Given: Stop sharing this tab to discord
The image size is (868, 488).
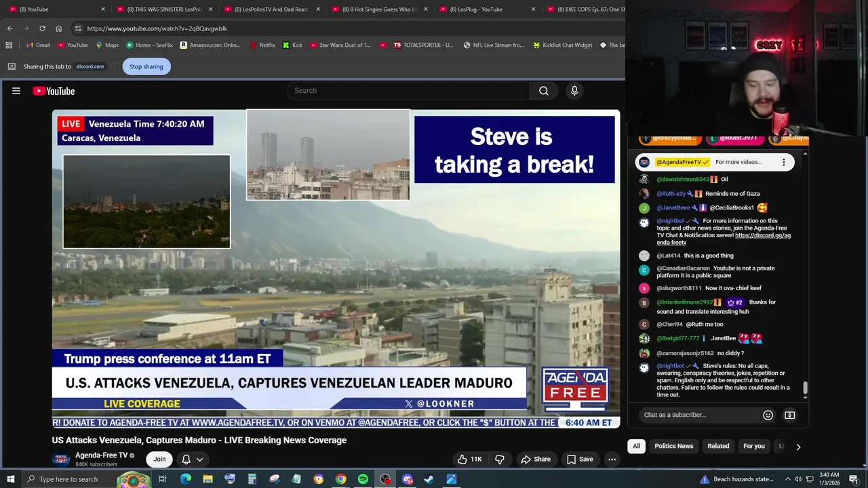Looking at the screenshot, I should pos(146,66).
